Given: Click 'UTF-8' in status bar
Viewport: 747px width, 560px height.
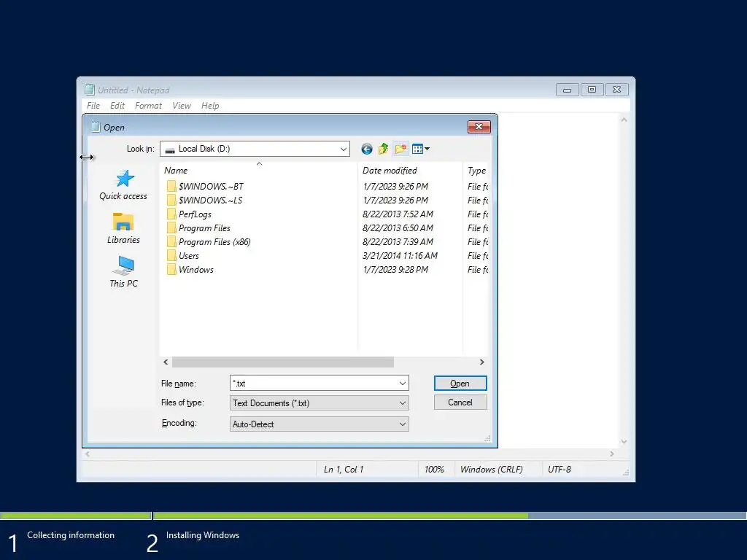Looking at the screenshot, I should coord(560,470).
